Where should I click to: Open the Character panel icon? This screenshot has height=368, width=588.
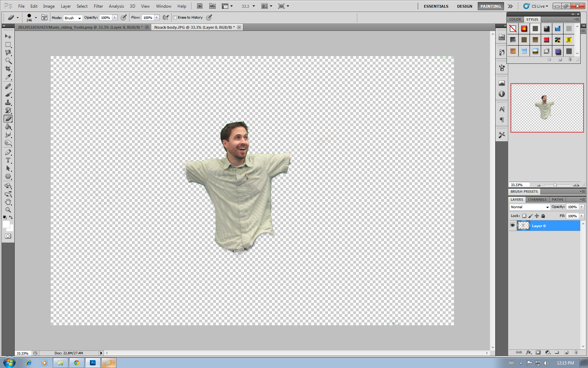tap(502, 109)
